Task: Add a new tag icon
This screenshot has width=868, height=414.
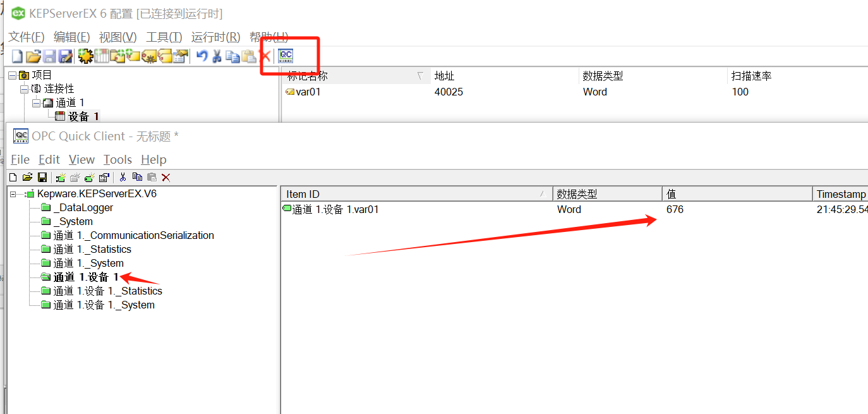Action: [133, 56]
